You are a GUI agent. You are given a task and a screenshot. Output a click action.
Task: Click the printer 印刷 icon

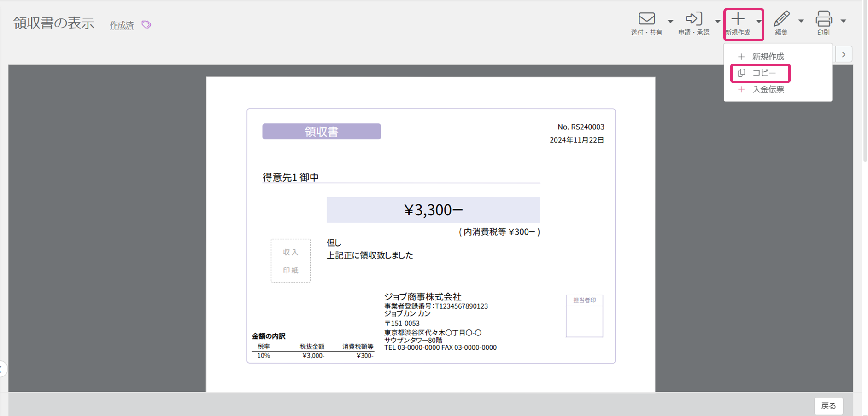point(823,19)
